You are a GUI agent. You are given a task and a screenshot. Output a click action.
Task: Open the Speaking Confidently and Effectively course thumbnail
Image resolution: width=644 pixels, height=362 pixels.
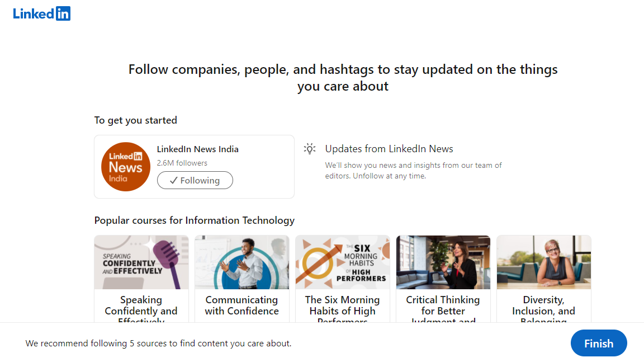141,262
